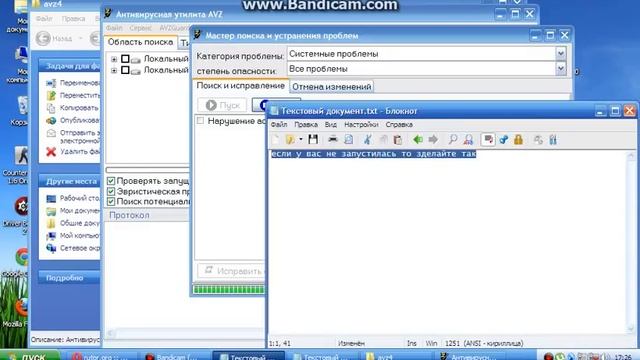Screen dimensions: 640x360
Task: Select Область поиска tab in AVZ
Action: point(140,42)
